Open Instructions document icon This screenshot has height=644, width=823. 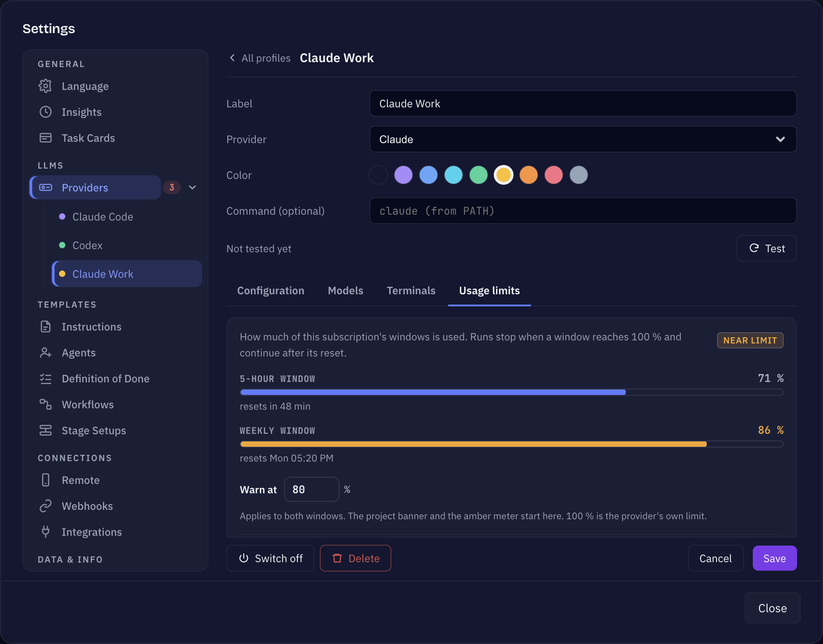(45, 326)
